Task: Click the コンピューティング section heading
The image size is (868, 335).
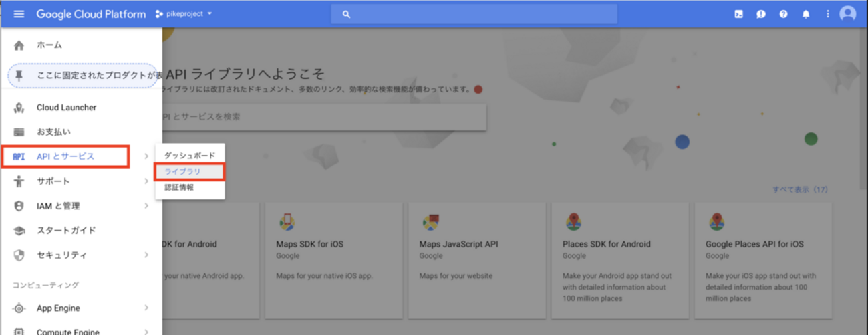Action: 45,286
